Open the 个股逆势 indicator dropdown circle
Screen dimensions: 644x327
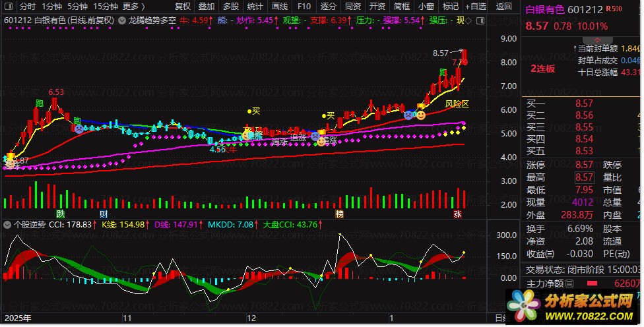7,225
